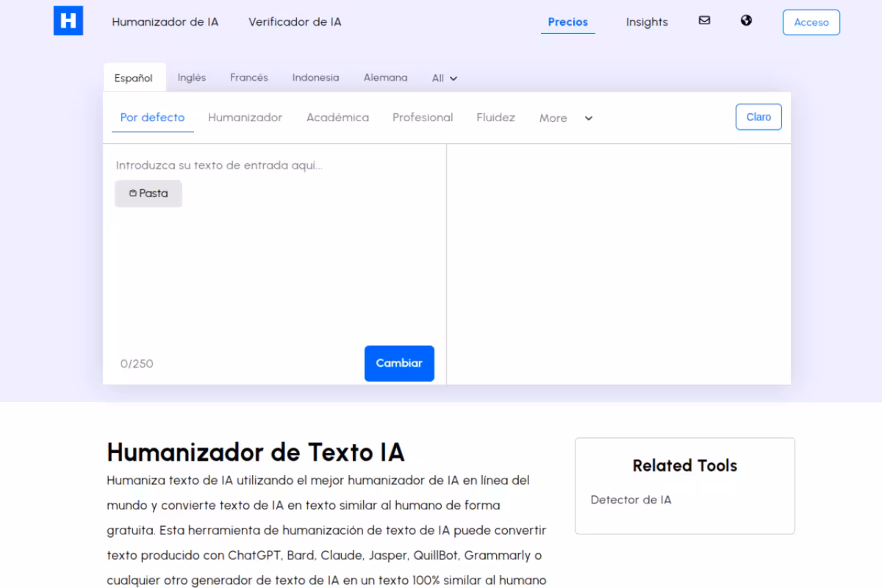Open Detector de IA related tool

(x=631, y=500)
